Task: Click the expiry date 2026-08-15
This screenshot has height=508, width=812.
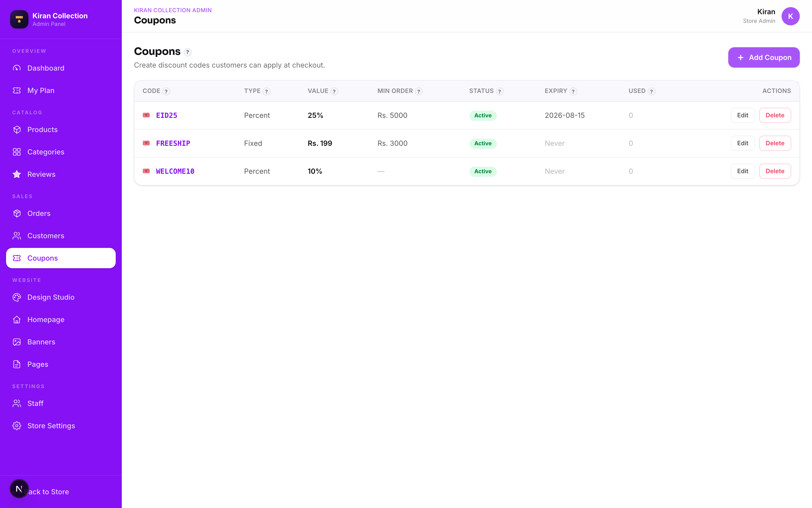Action: point(564,115)
